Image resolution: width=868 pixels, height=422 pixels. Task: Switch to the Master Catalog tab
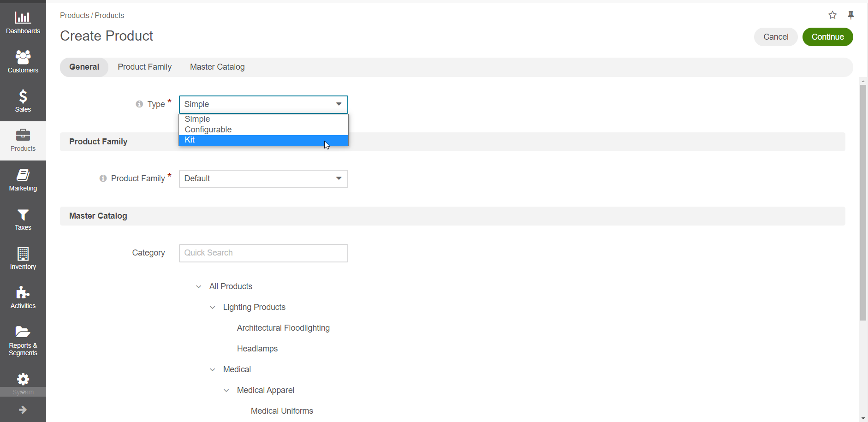point(217,67)
